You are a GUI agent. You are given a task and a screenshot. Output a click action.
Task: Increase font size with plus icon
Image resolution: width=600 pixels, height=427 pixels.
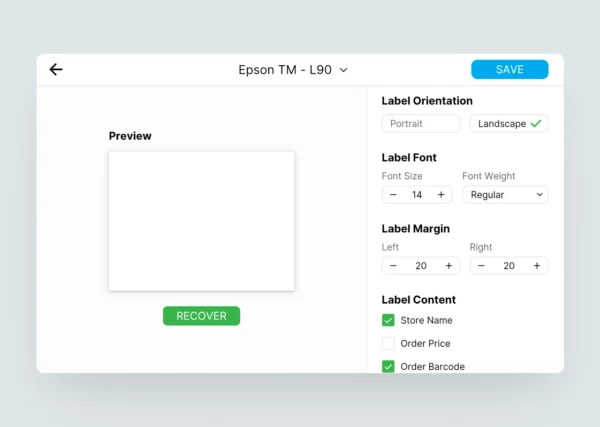pos(441,195)
